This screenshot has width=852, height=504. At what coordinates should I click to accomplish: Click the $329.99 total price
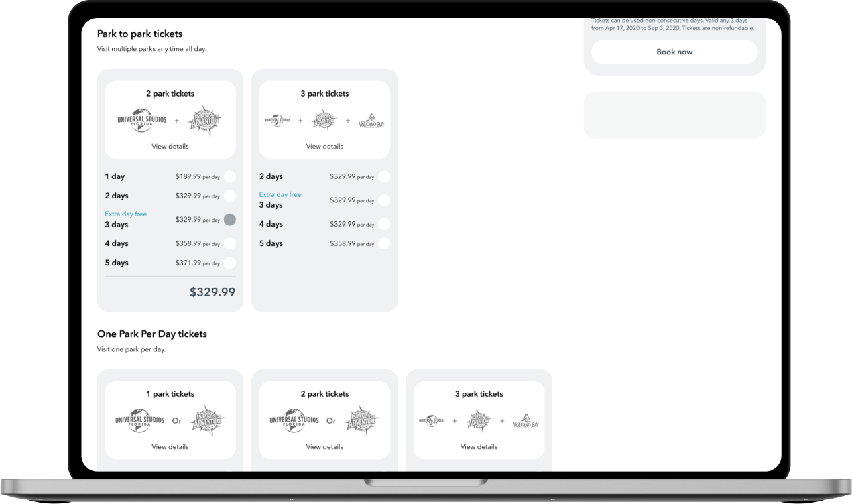212,292
